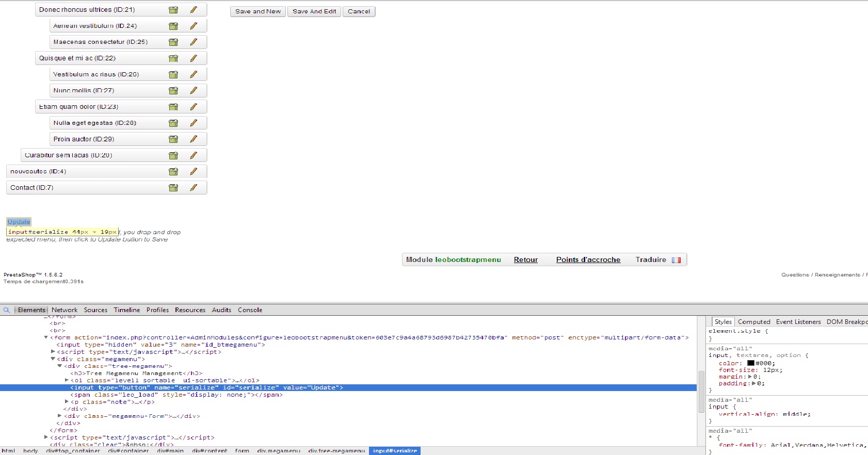This screenshot has width=868, height=455.
Task: Click the Save and New button
Action: (258, 11)
